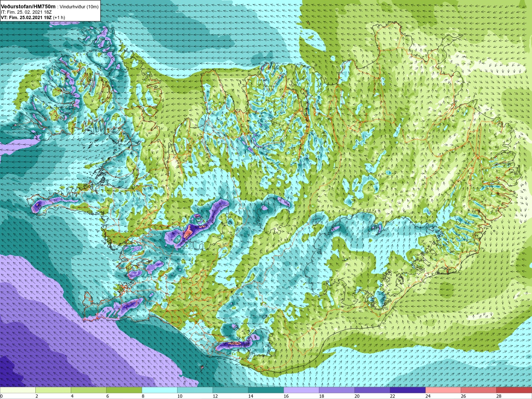Click the Veðurstofan/HM750m title text

pos(28,7)
